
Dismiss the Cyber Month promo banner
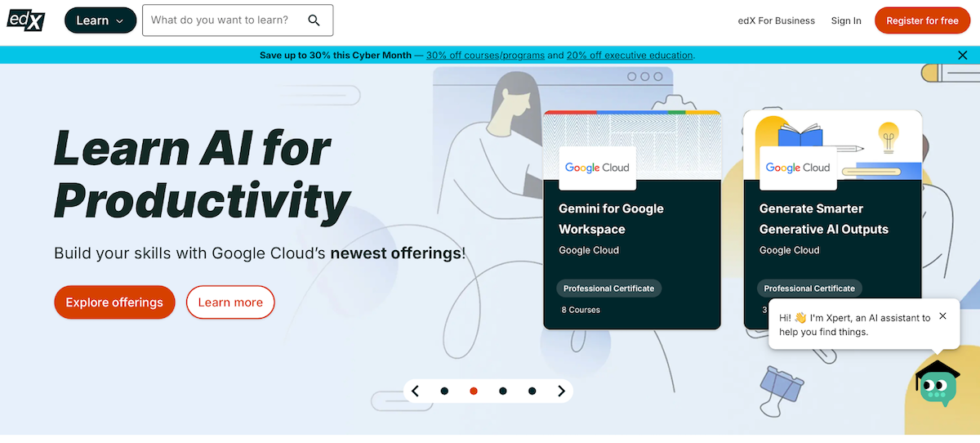[963, 56]
